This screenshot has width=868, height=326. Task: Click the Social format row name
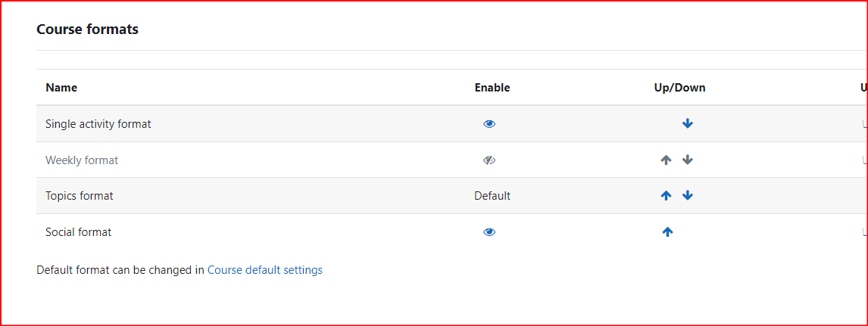(x=79, y=232)
